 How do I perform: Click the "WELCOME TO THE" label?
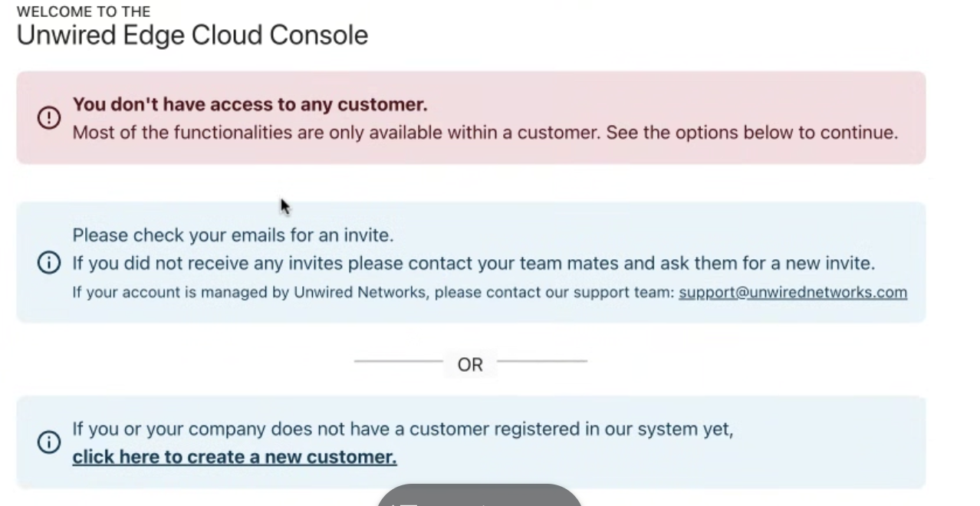[83, 11]
